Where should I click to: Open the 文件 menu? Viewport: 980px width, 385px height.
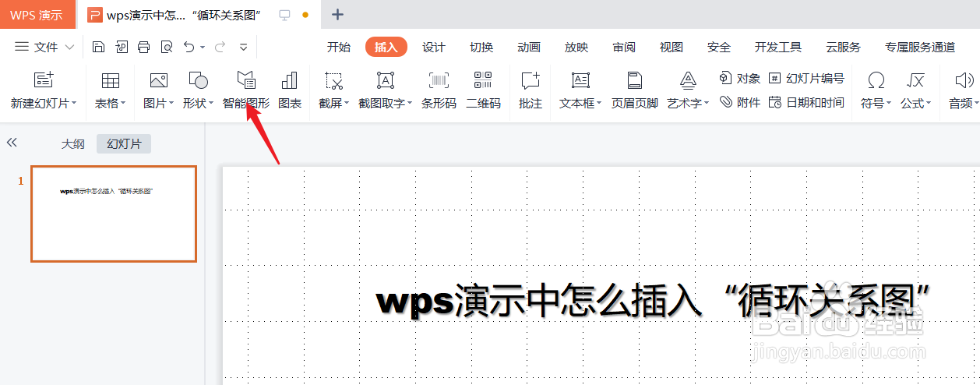(x=45, y=48)
